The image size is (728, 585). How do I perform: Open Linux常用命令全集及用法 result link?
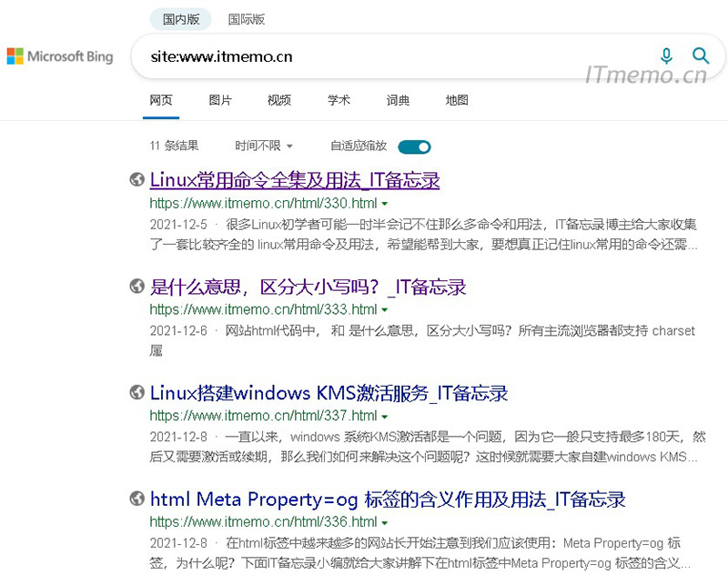295,180
